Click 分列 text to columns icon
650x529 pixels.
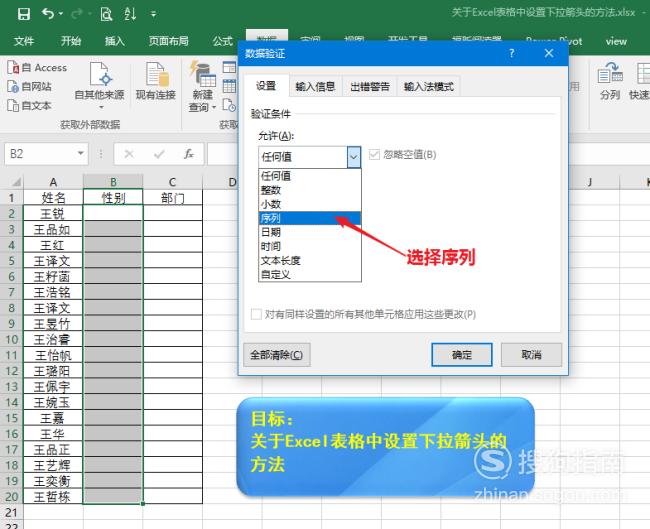click(x=610, y=81)
